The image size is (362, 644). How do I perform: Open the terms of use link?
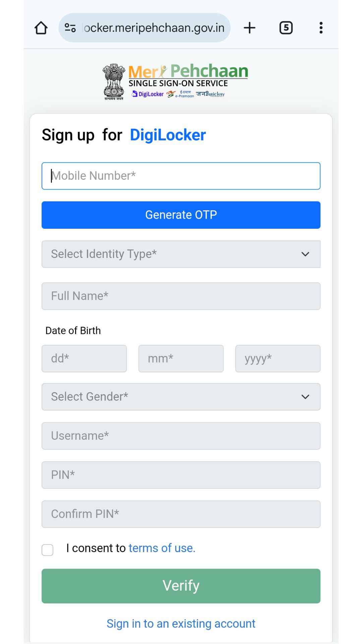(162, 548)
